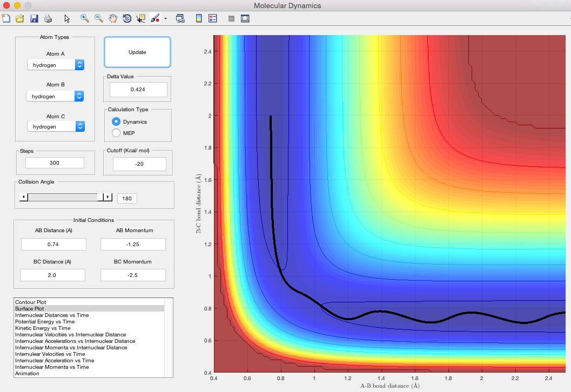571x392 pixels.
Task: Choose Contour Plot from the plot list
Action: click(x=31, y=302)
